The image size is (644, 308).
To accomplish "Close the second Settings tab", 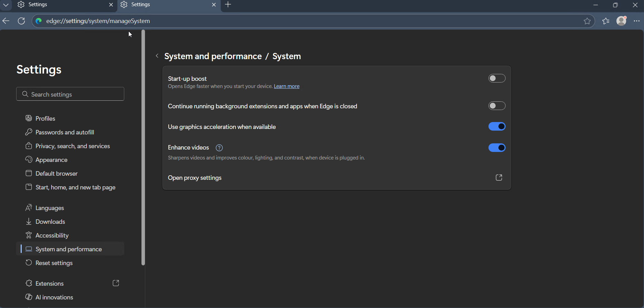I will 214,5.
